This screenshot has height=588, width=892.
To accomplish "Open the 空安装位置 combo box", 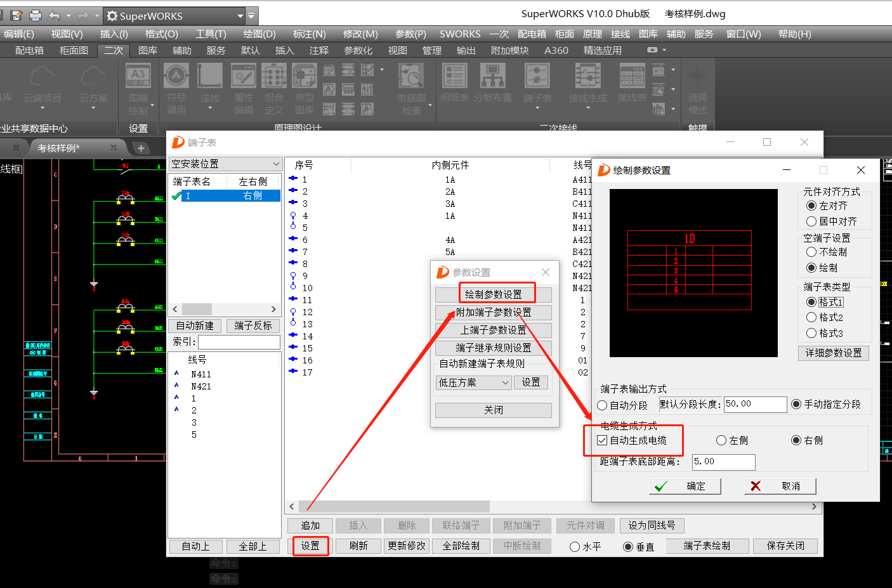I will tap(225, 164).
